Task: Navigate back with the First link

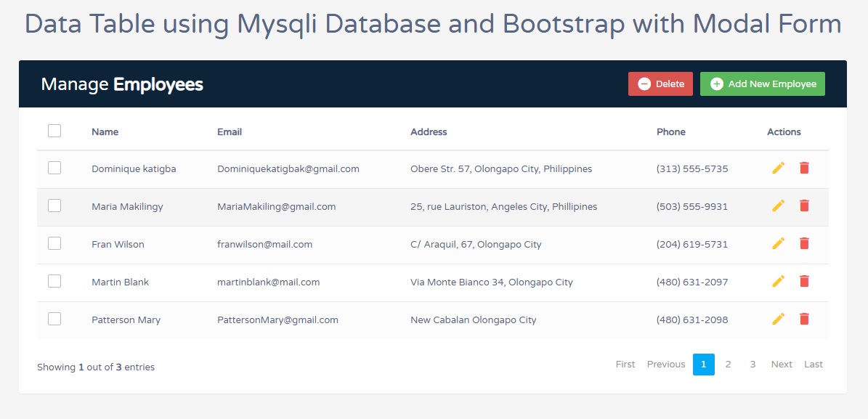Action: click(x=625, y=364)
